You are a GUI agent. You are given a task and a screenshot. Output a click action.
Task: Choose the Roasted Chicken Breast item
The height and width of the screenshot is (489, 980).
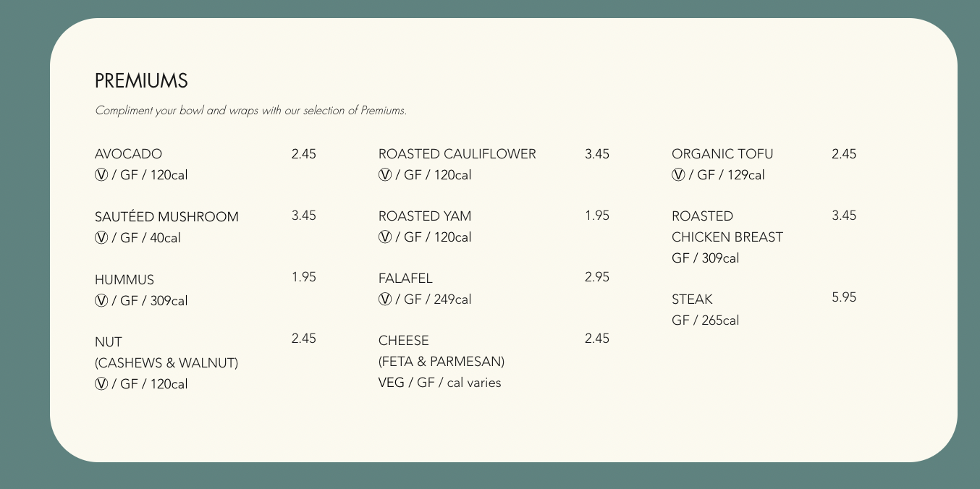click(727, 226)
